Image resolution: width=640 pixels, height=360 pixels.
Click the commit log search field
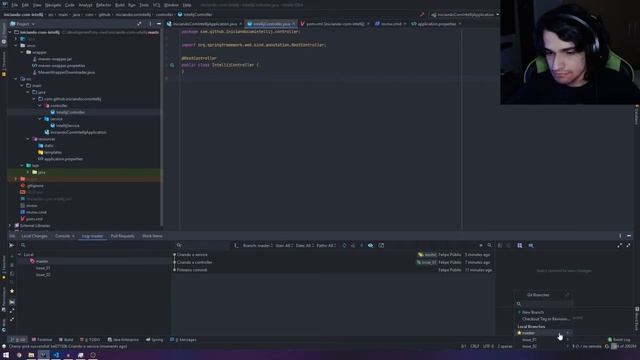point(202,245)
